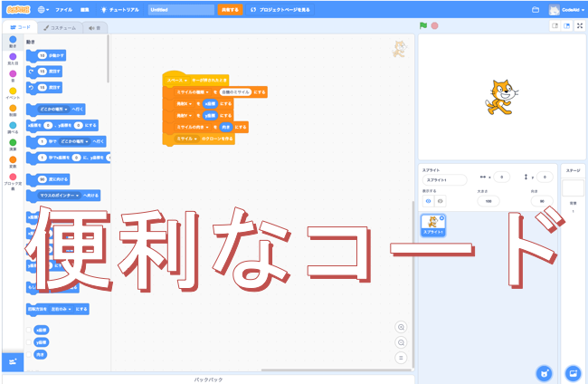588x384 pixels.
Task: Click the sprite x position field
Action: tap(501, 177)
